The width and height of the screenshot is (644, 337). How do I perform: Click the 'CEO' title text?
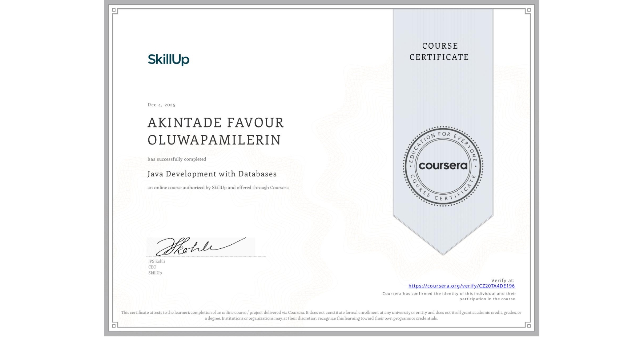[x=152, y=267]
